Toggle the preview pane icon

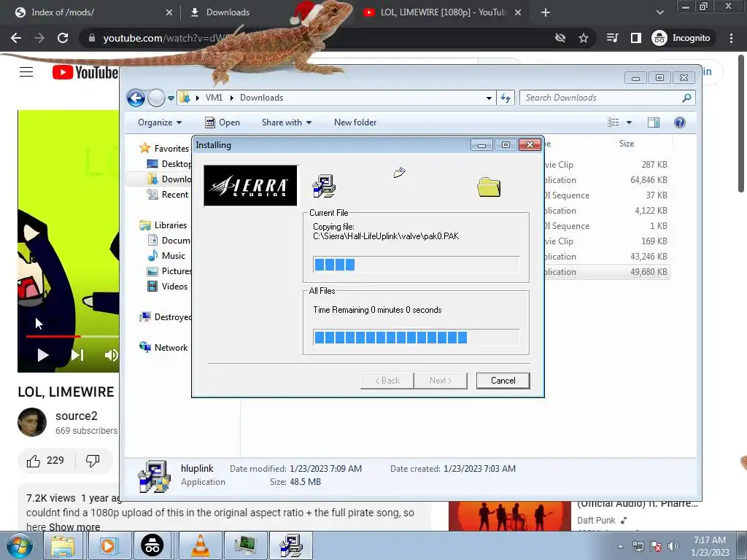click(x=653, y=122)
